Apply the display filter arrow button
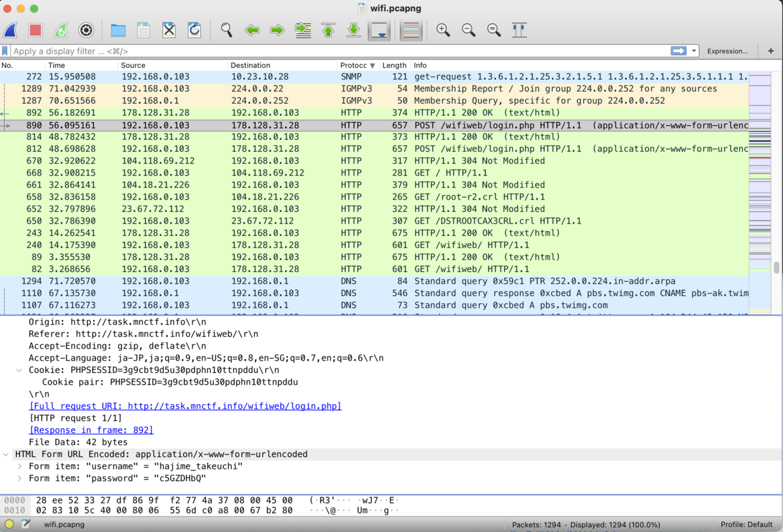 (x=679, y=51)
